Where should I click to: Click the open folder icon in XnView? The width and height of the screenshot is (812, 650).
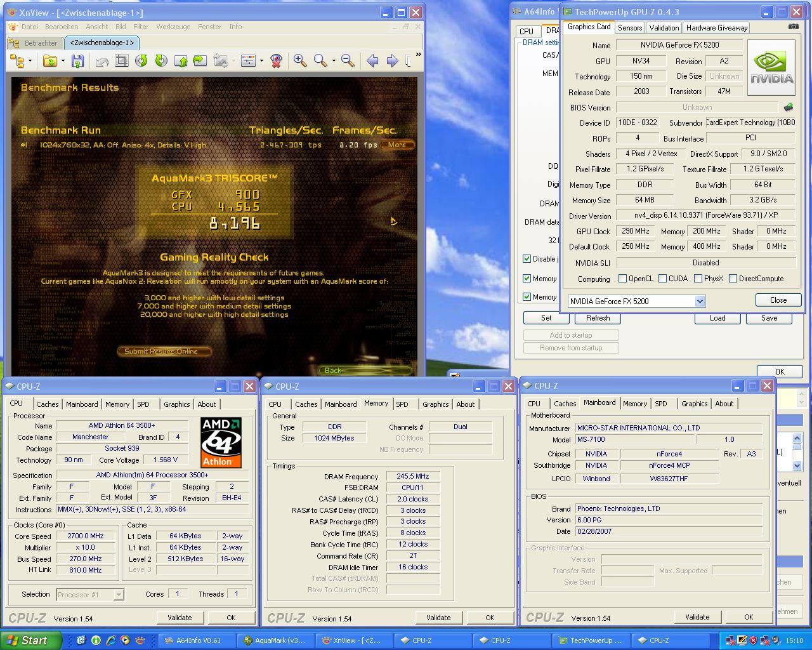click(x=49, y=61)
